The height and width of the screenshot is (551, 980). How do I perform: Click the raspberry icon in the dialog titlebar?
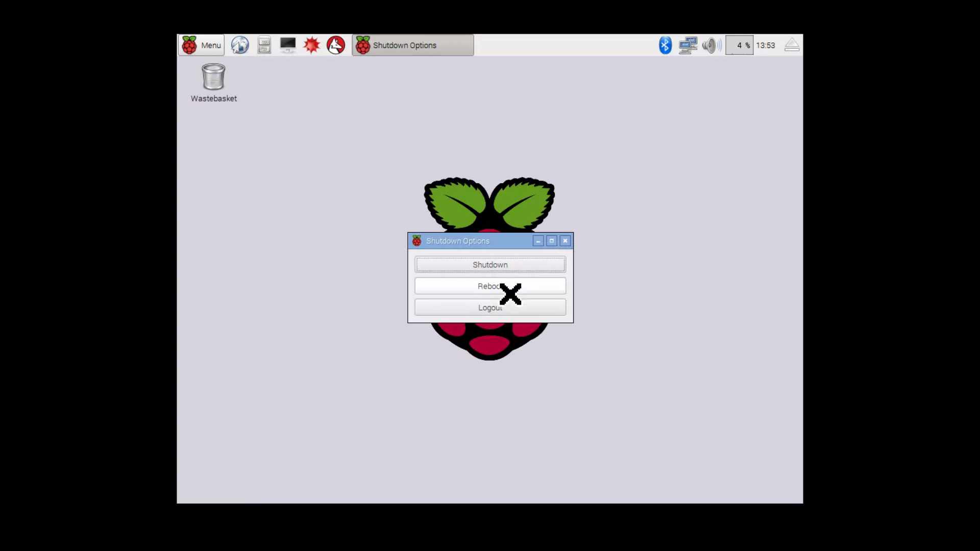(416, 240)
